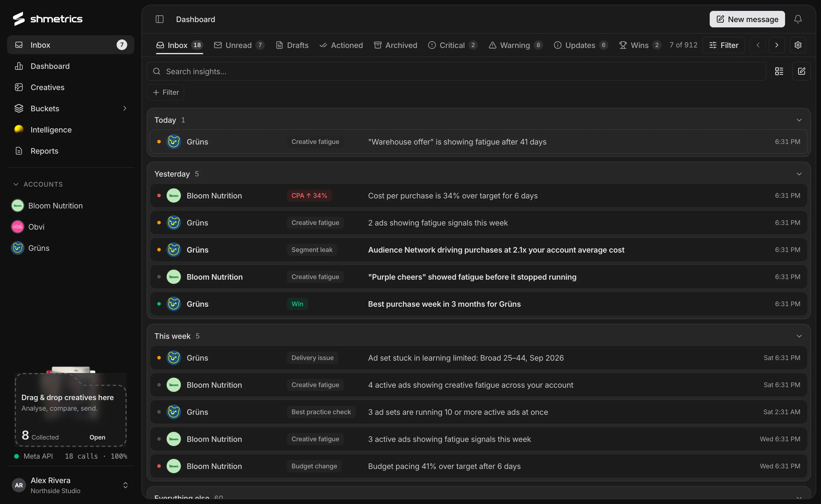Screen dimensions: 821x504
Task: Switch to the Archived tab
Action: coord(395,45)
